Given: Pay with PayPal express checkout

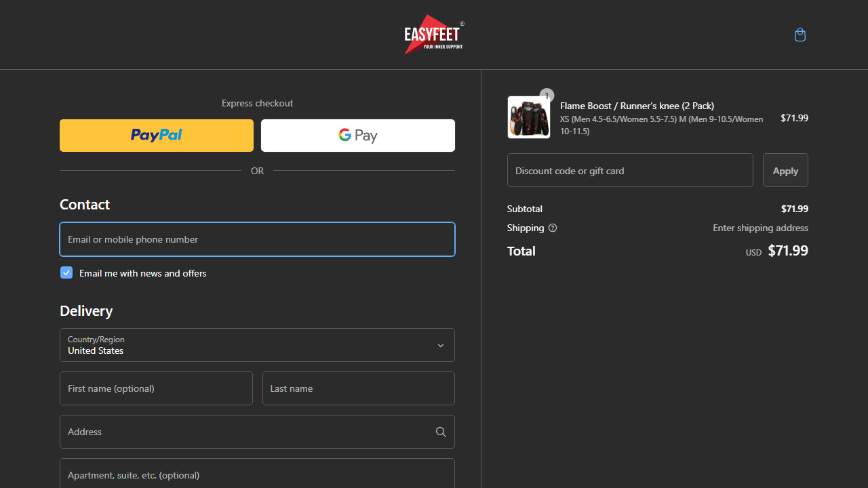Looking at the screenshot, I should pyautogui.click(x=157, y=136).
